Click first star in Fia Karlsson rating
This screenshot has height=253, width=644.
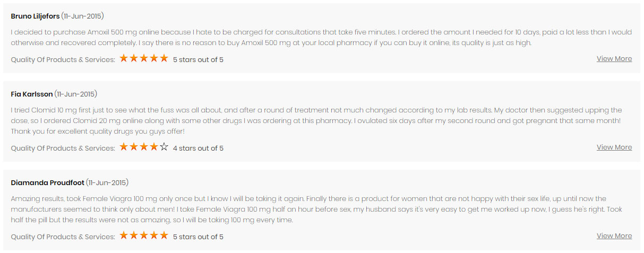pos(124,147)
